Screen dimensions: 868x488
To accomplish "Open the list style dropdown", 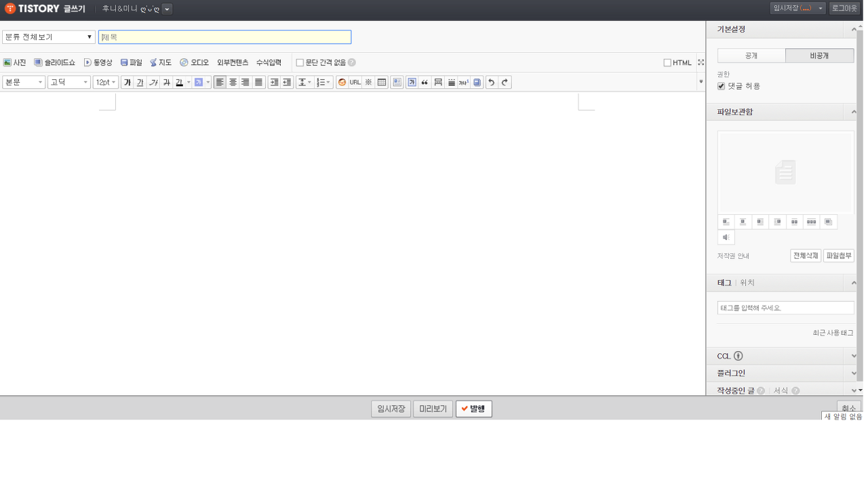I will click(x=323, y=83).
